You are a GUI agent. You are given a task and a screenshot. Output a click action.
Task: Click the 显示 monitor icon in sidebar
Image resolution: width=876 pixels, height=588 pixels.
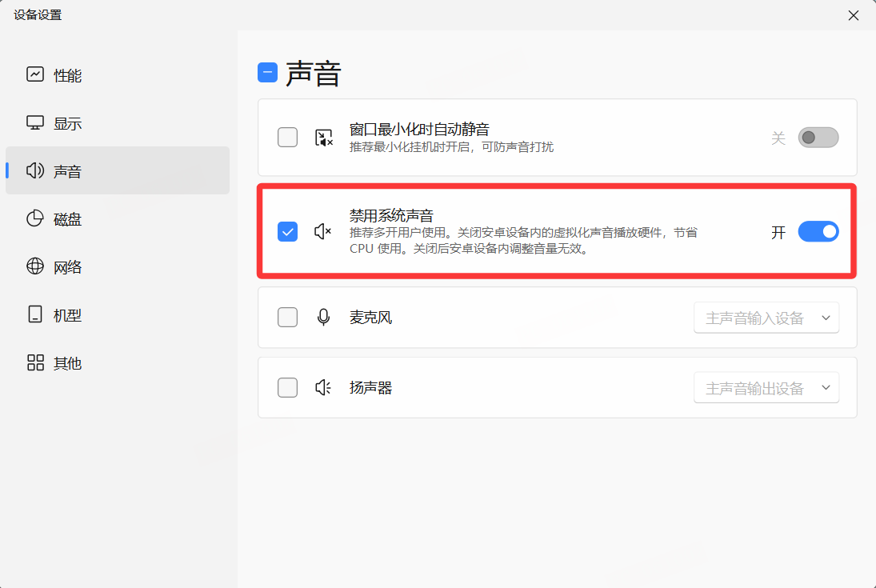[x=35, y=123]
